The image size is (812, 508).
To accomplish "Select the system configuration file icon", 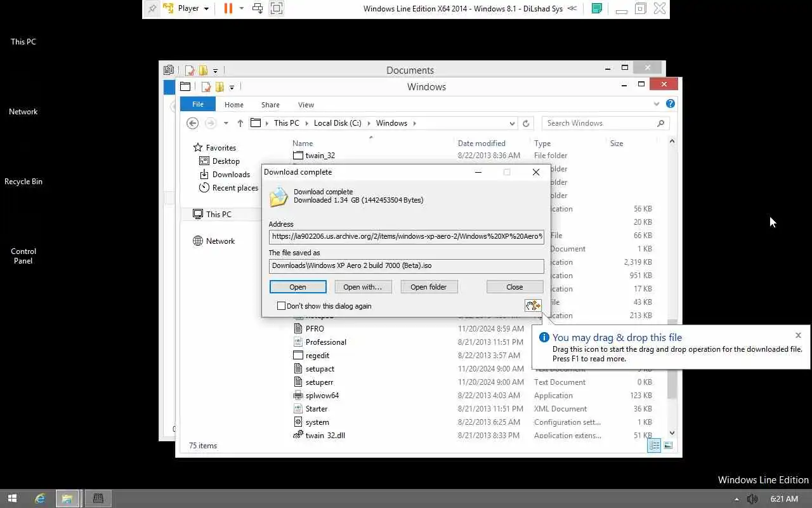I will 298,422.
